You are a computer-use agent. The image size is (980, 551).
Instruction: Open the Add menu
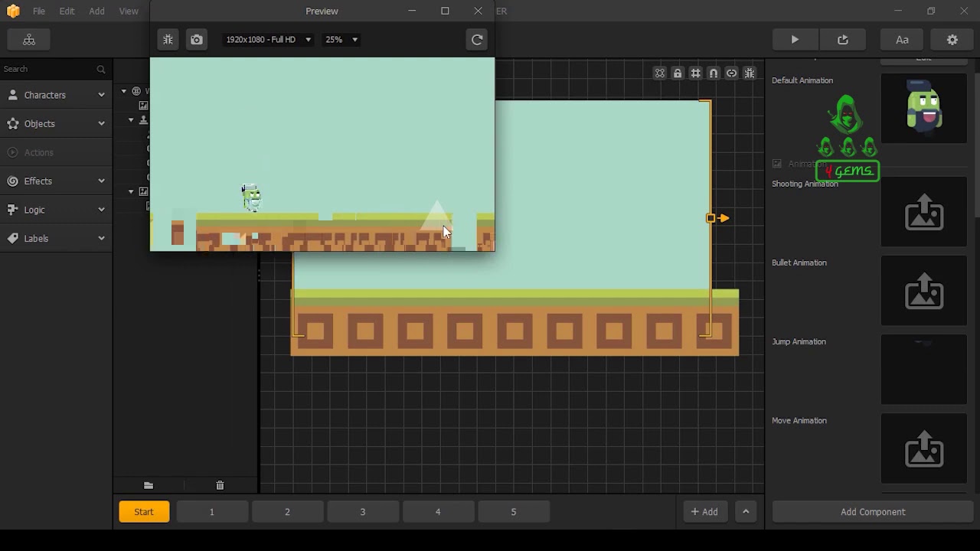(x=96, y=11)
